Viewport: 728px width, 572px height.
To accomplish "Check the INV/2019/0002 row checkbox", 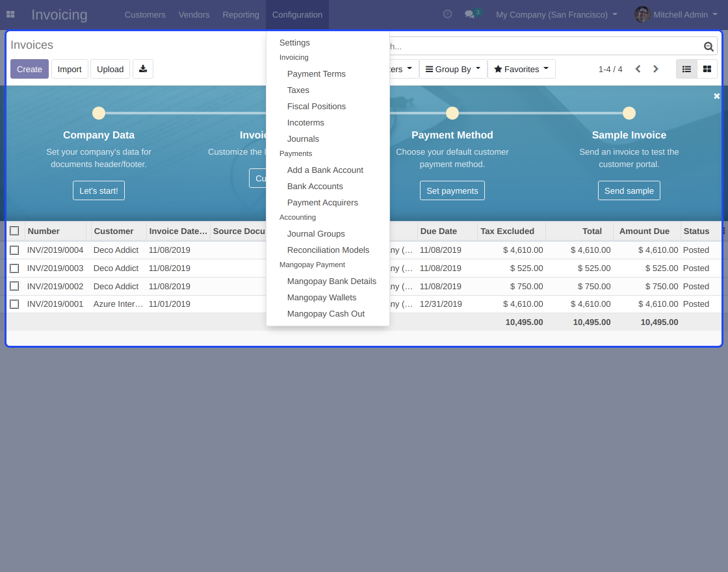I will (14, 287).
